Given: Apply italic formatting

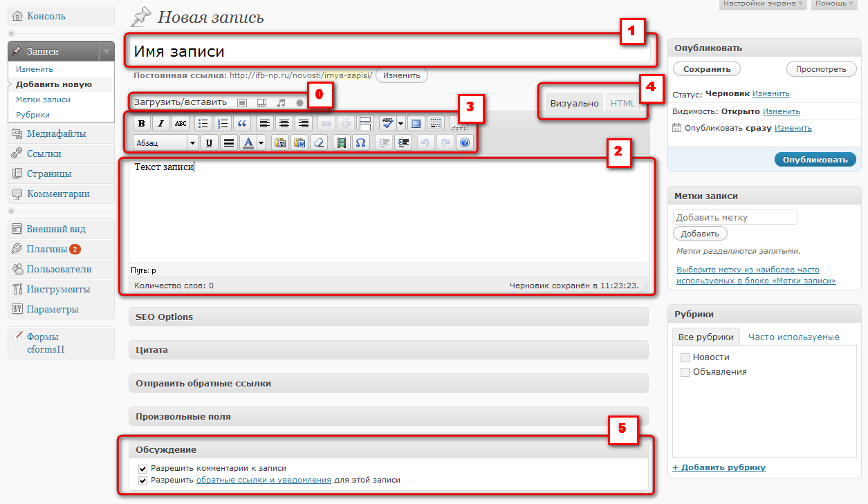Looking at the screenshot, I should (x=161, y=124).
